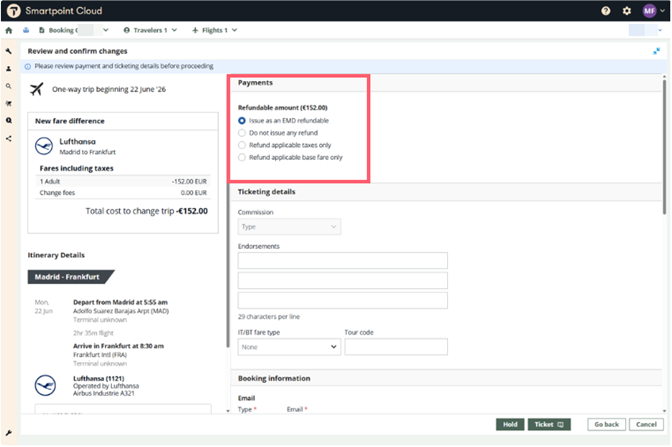This screenshot has height=447, width=672.
Task: Select 'Issue as an EMD refundable' option
Action: coord(242,120)
